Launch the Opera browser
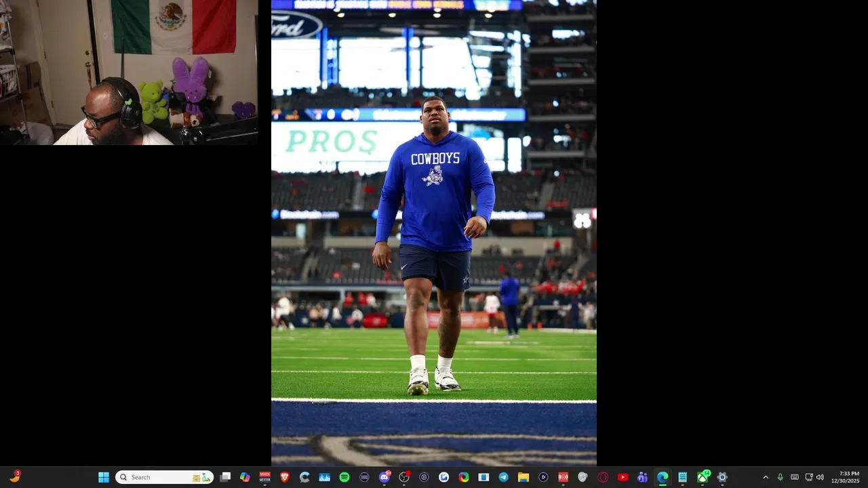The image size is (868, 488). coord(603,477)
